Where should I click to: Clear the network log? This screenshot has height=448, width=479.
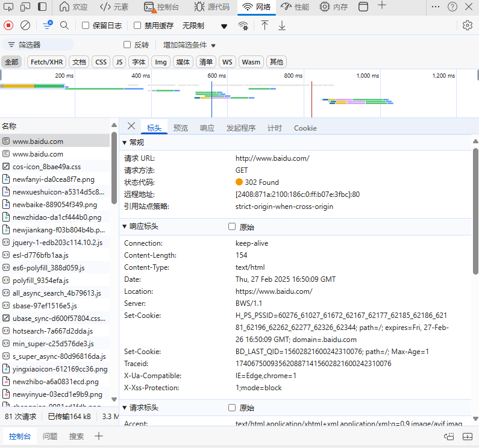click(25, 25)
